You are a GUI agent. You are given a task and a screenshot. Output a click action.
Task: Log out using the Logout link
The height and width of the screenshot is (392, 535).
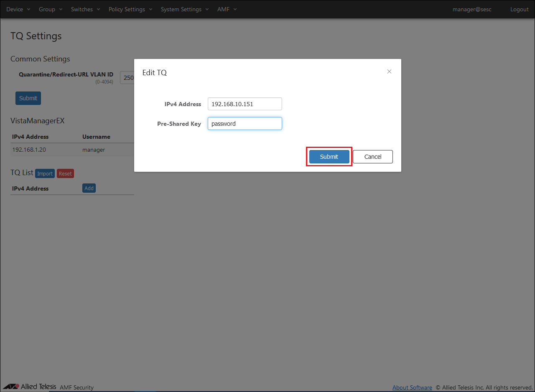(519, 9)
